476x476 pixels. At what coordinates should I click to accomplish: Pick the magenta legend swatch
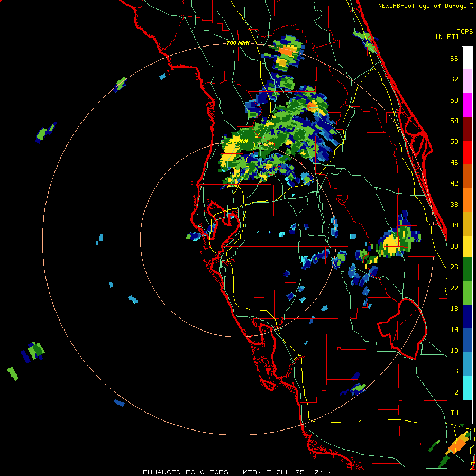click(467, 105)
